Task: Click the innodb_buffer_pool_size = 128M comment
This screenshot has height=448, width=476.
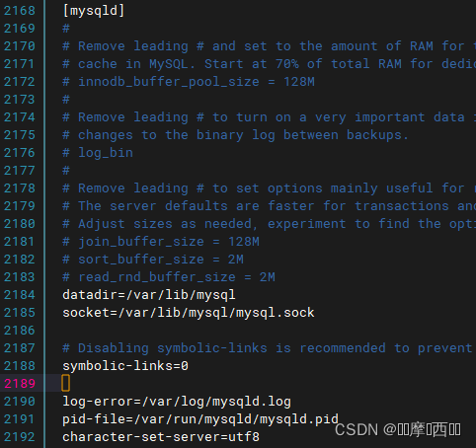Action: click(x=189, y=82)
